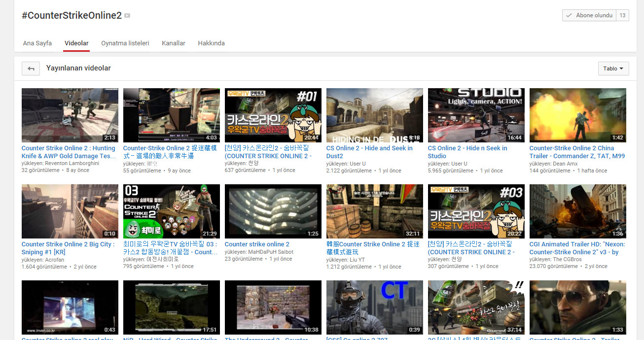The height and width of the screenshot is (340, 644).
Task: Open title 'CGI Animated Trailer HD: Nexon'
Action: [x=577, y=248]
